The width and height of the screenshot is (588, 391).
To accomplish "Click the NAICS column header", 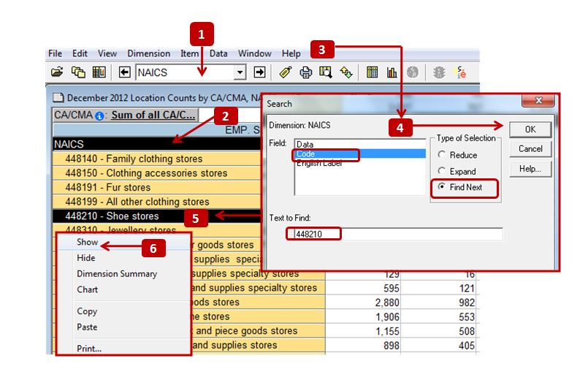I will 157,144.
